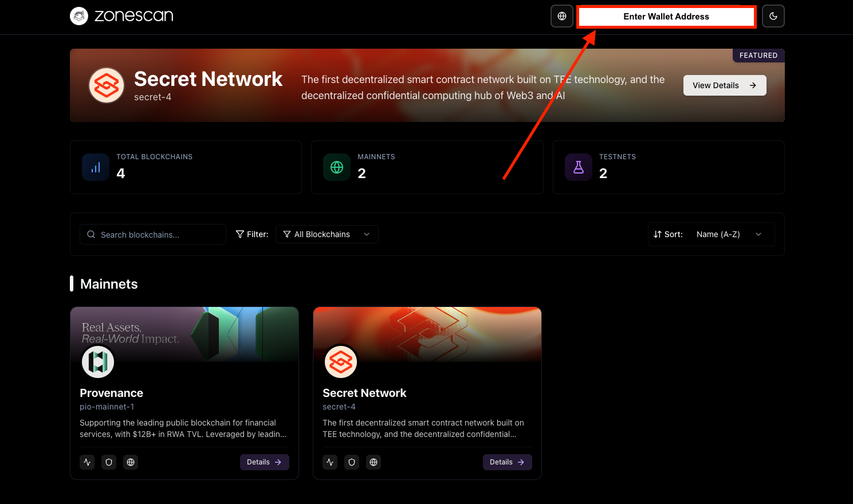Open the Sort Name (A-Z) dropdown
Viewport: 853px width, 504px height.
click(729, 234)
